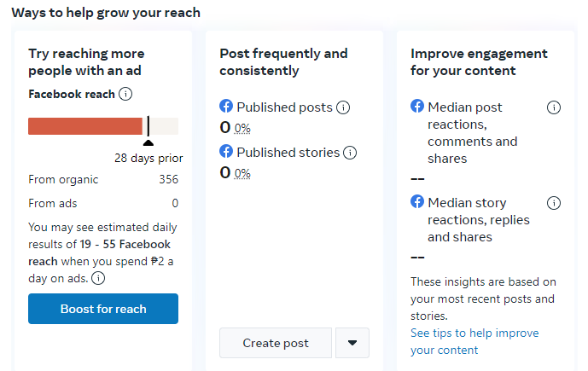Click Facebook logo beside Published posts
The height and width of the screenshot is (371, 588).
click(x=226, y=107)
